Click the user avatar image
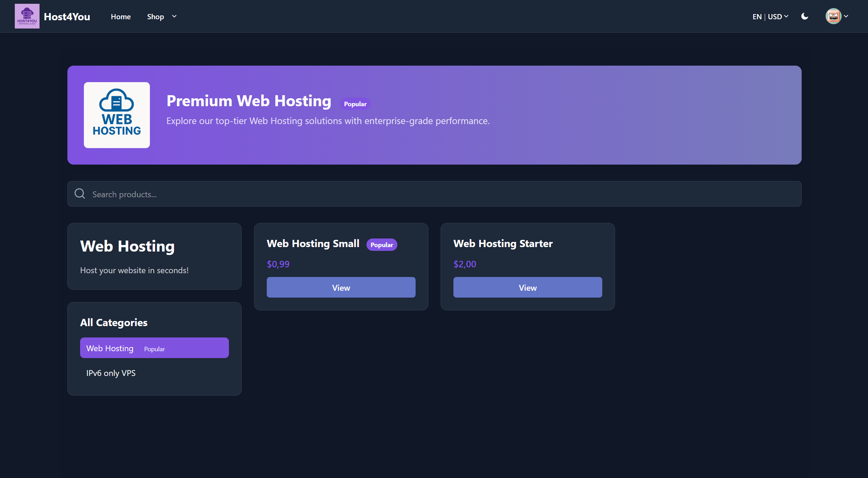868x478 pixels. point(833,16)
